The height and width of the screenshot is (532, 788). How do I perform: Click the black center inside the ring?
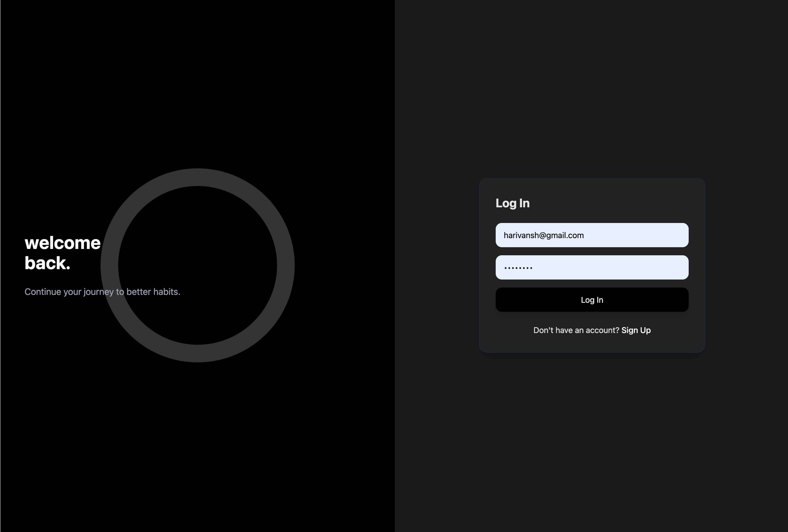point(198,265)
